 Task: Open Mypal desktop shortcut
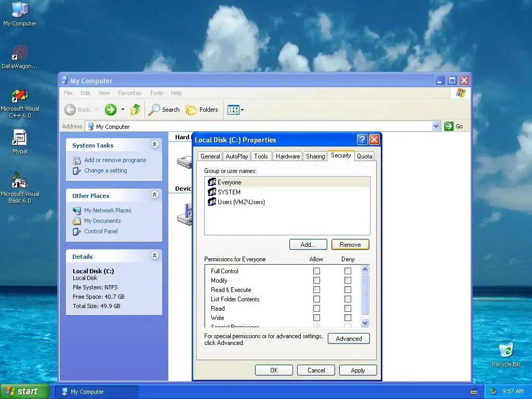point(20,142)
